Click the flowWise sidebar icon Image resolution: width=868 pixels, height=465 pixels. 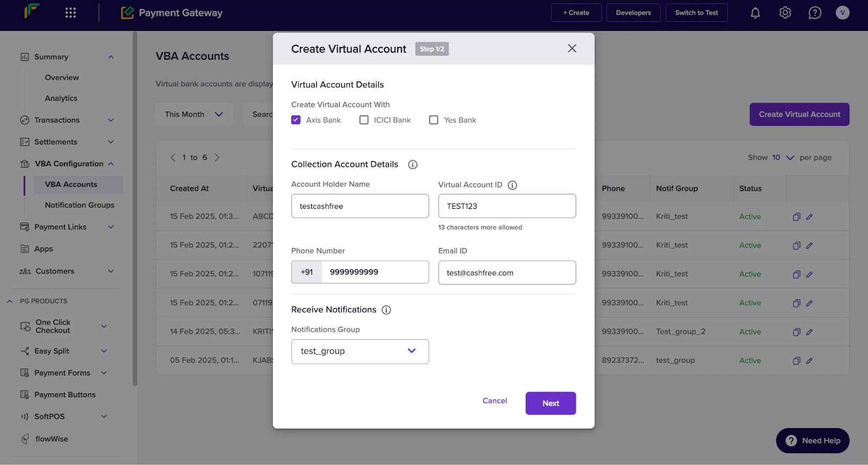[x=25, y=439]
